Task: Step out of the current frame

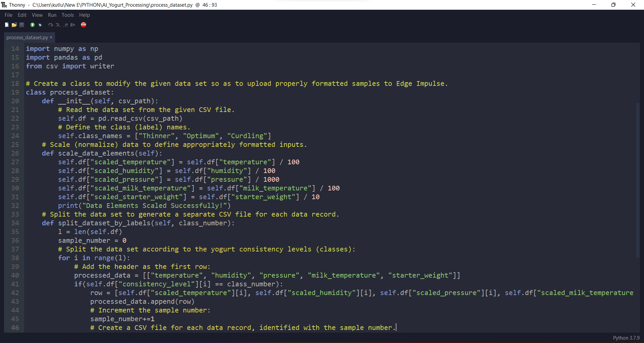Action: click(x=66, y=25)
